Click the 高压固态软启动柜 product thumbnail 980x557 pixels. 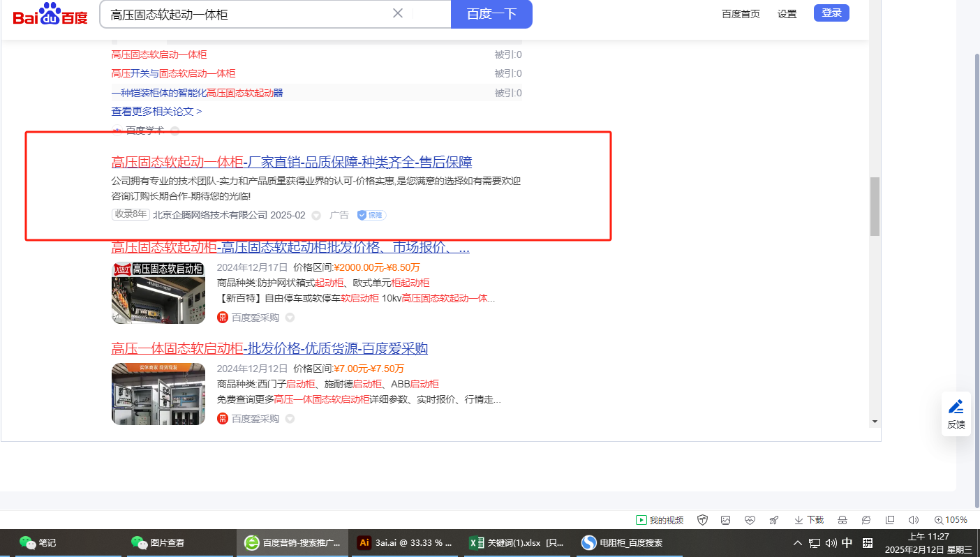(x=158, y=293)
